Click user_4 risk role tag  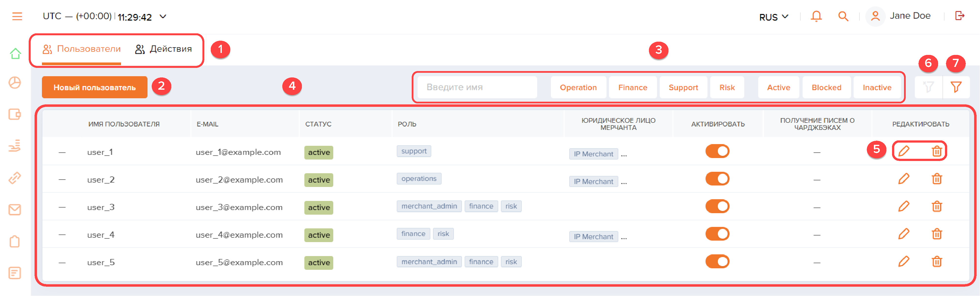[443, 234]
